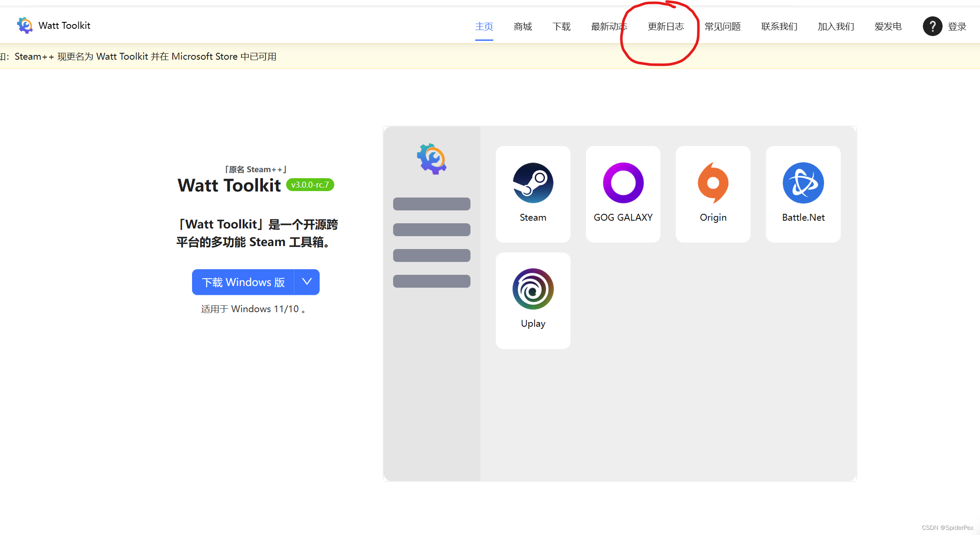
Task: Select the Origin platform icon
Action: click(x=713, y=182)
